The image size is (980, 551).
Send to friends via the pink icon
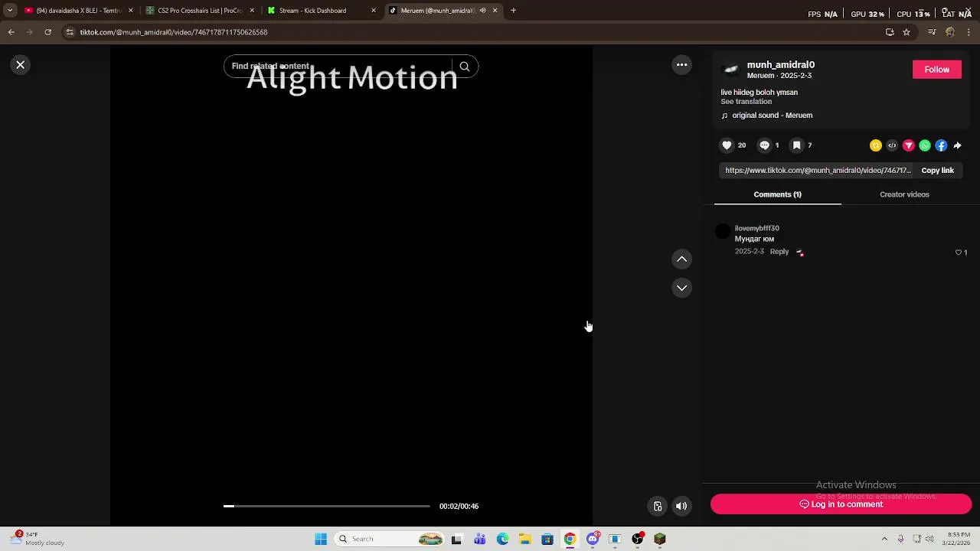click(x=909, y=145)
